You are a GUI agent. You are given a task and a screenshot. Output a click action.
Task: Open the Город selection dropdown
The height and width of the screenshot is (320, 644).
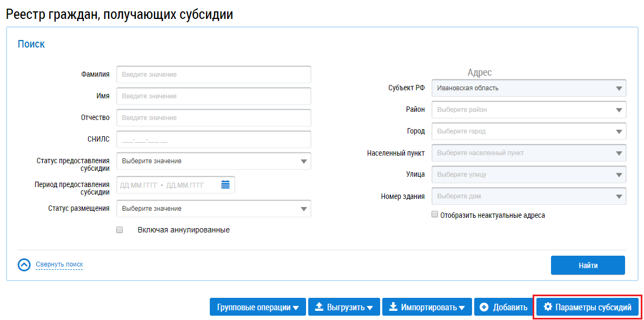click(x=619, y=131)
